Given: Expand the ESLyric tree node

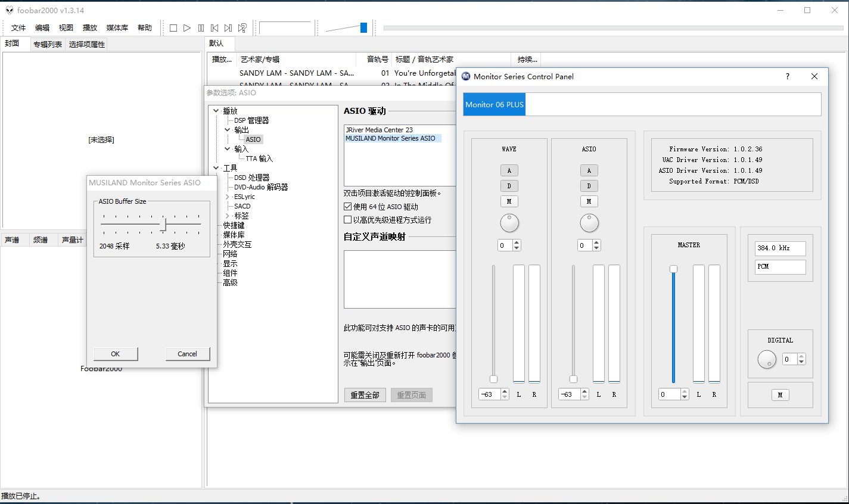Looking at the screenshot, I should pyautogui.click(x=228, y=197).
